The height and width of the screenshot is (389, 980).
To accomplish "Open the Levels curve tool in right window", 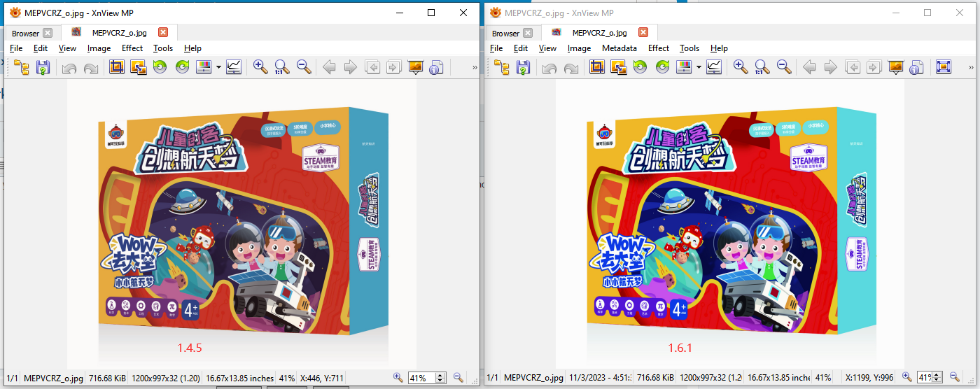I will coord(714,67).
